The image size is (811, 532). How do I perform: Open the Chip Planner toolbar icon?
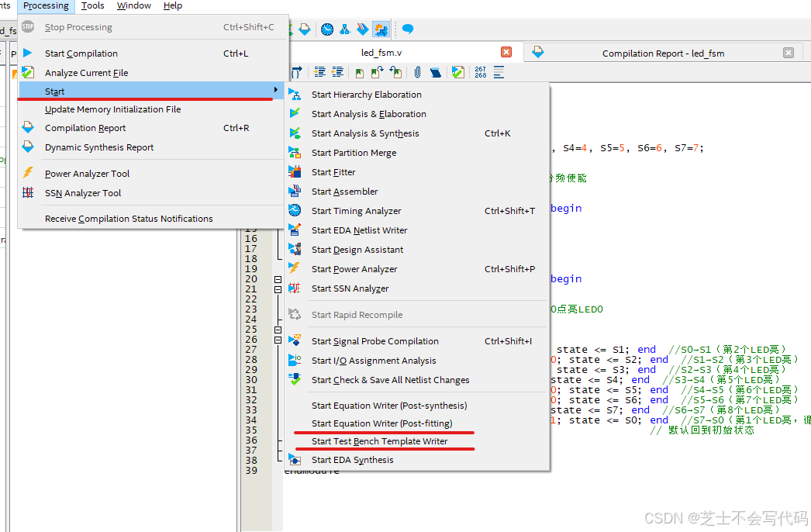(381, 29)
